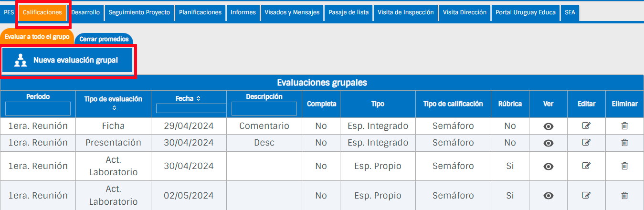
Task: Sort table by Fecha column arrows
Action: point(198,98)
